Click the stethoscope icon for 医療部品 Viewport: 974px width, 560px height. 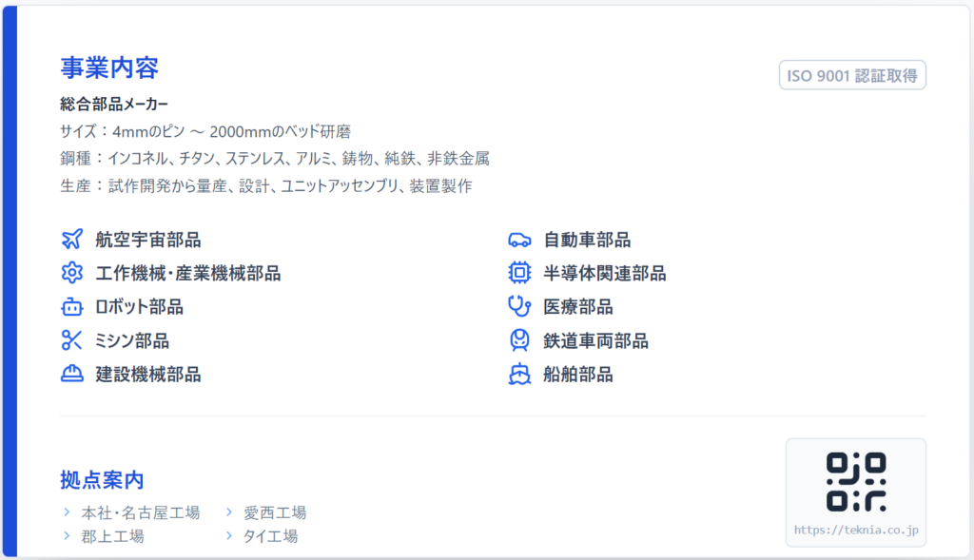[x=518, y=307]
